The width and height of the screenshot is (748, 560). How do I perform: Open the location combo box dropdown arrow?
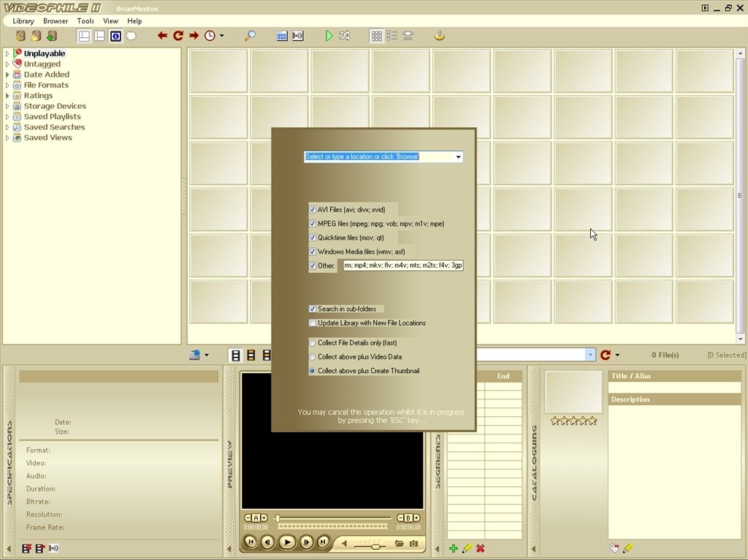pos(458,157)
